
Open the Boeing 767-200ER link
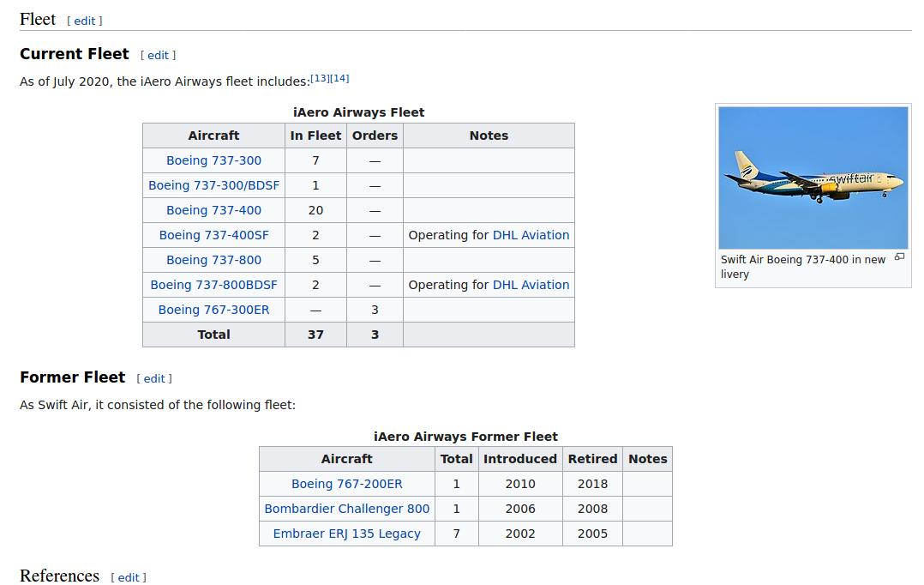(x=347, y=484)
